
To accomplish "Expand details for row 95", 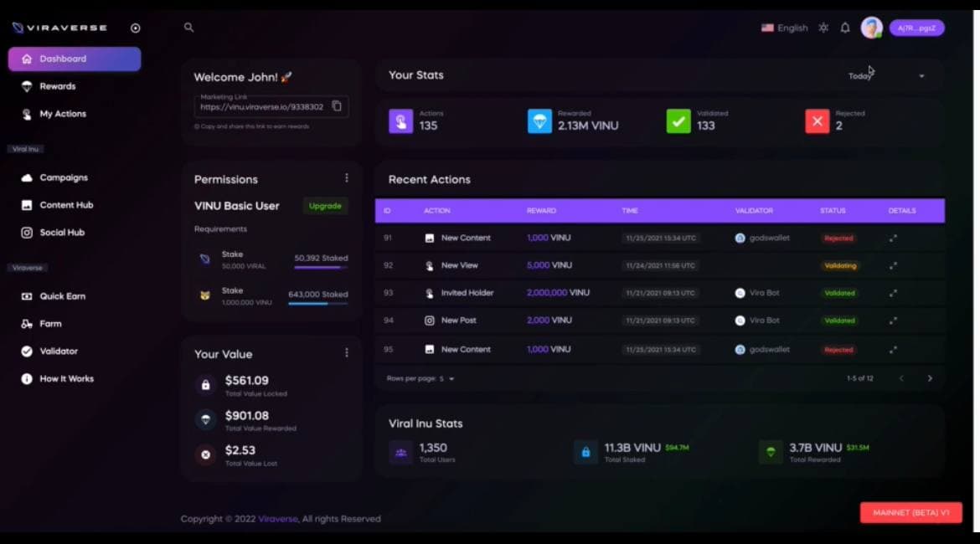I will [893, 350].
